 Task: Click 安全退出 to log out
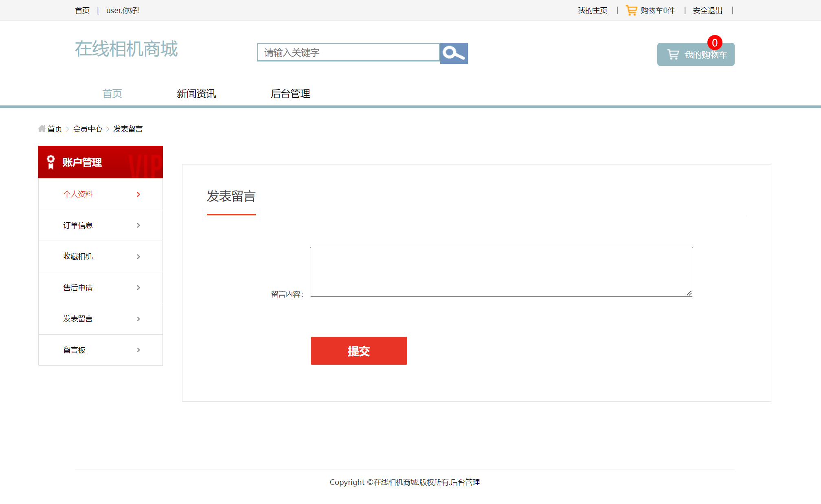point(707,10)
